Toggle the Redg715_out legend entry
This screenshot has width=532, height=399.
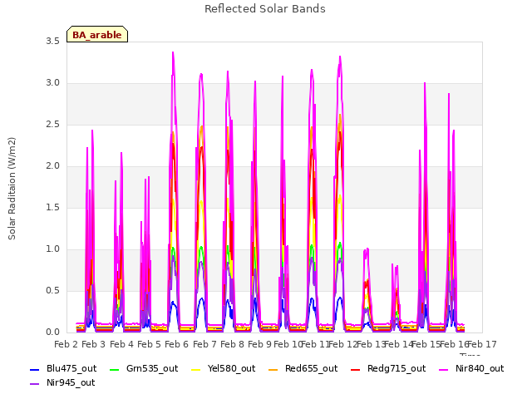(x=388, y=369)
